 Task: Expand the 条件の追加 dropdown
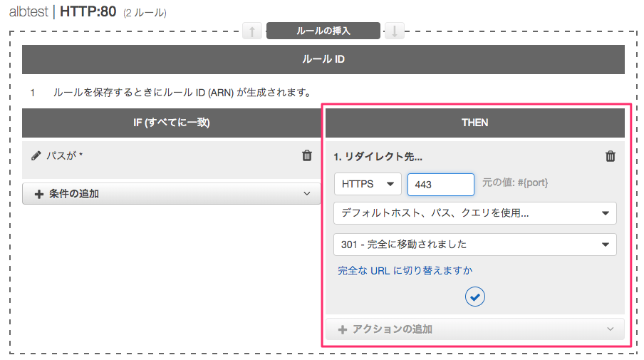click(171, 194)
